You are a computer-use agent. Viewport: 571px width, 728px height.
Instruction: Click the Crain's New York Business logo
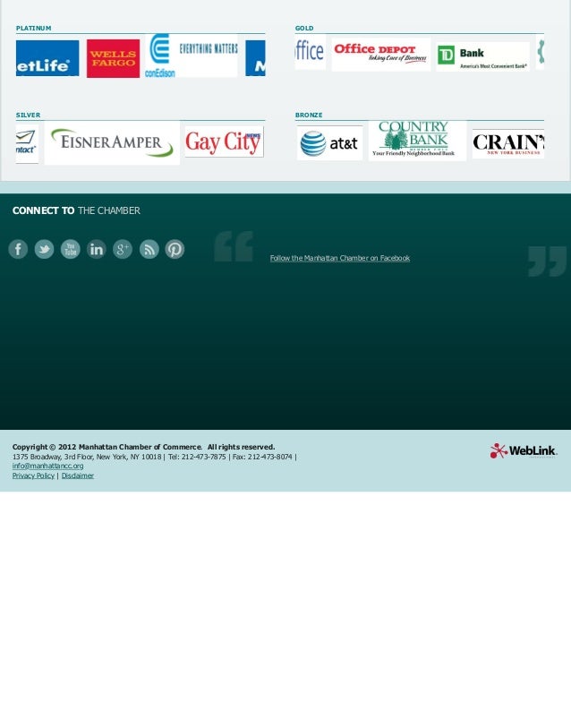(508, 144)
